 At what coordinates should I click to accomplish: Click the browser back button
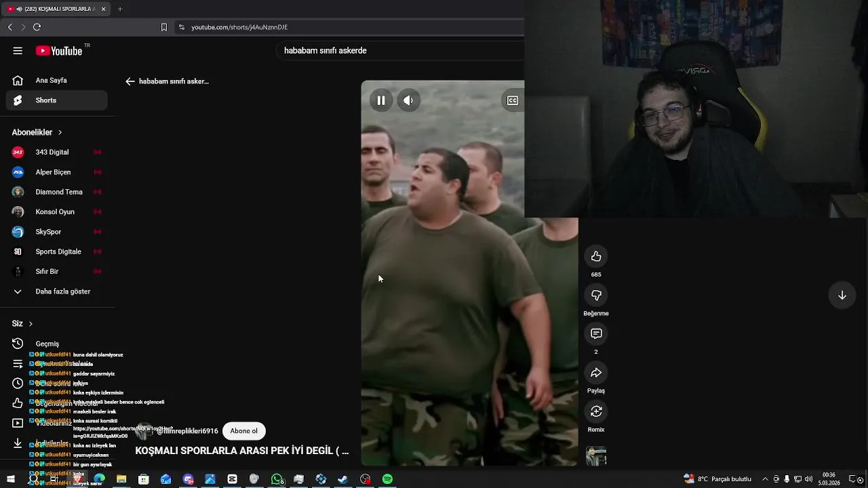tap(10, 27)
